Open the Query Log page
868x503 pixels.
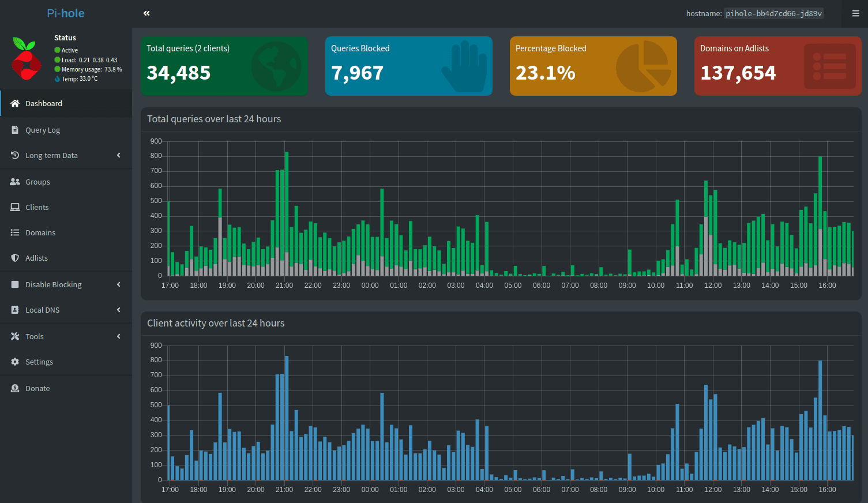click(43, 130)
